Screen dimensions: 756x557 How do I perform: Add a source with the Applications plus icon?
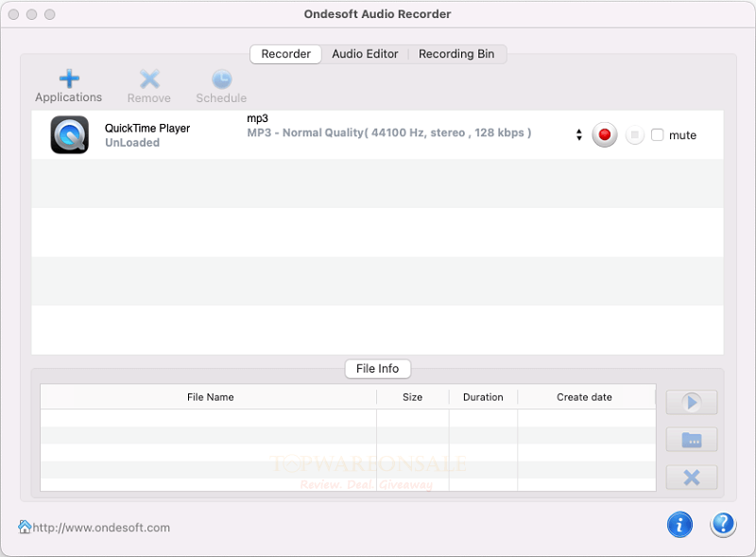(x=69, y=78)
